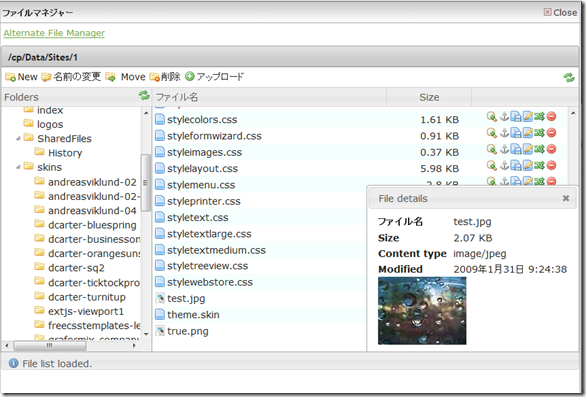
Task: Close the File details popup
Action: pos(566,198)
